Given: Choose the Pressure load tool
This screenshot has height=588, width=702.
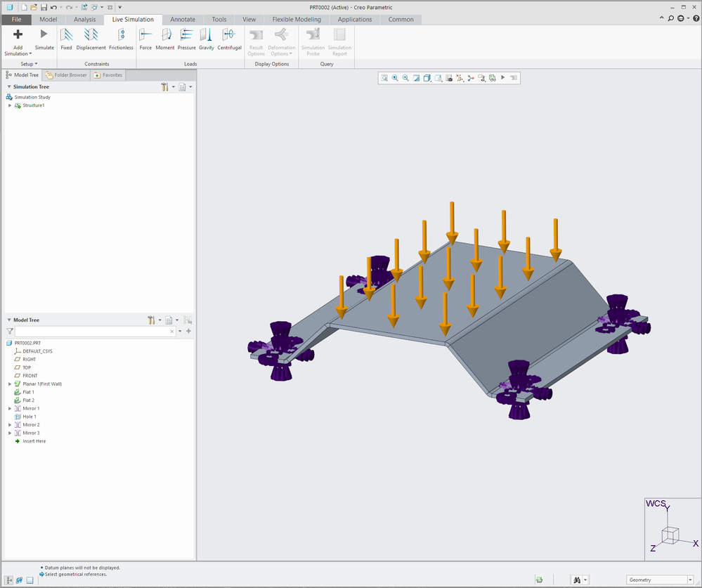Looking at the screenshot, I should (186, 38).
